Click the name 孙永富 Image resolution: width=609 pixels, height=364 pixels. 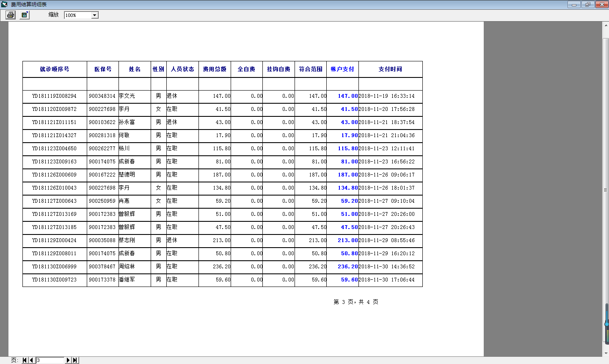(127, 122)
